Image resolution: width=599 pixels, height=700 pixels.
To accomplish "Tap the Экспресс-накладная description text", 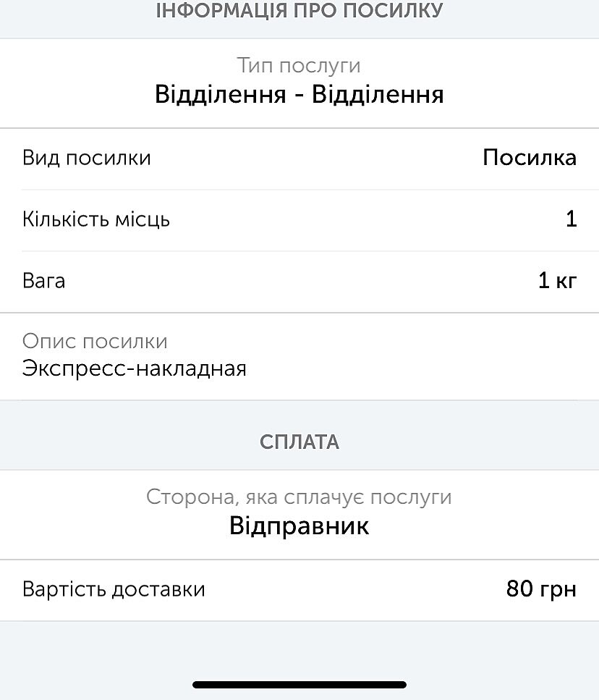I will 135,369.
